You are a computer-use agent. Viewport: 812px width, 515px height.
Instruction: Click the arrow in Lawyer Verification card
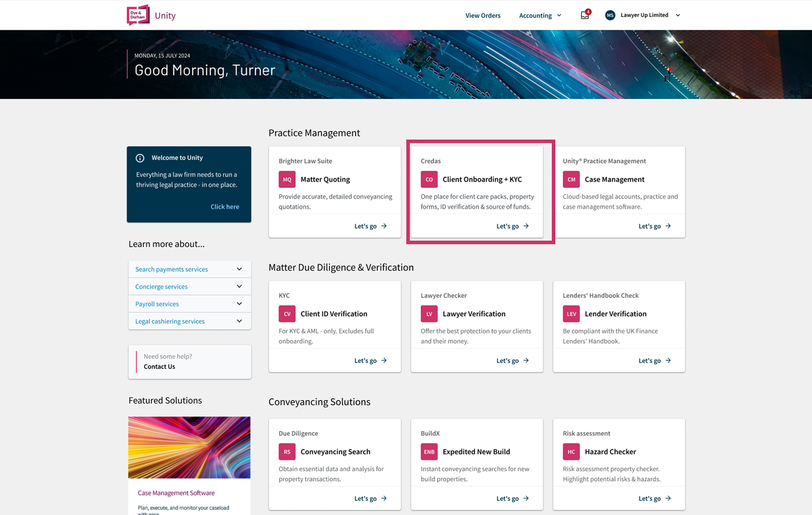pos(526,361)
